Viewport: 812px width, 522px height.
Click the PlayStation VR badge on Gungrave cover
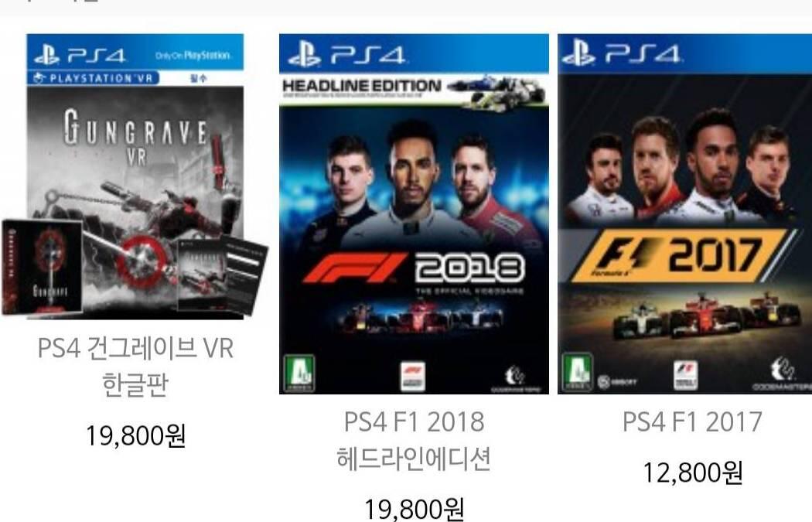click(x=94, y=78)
